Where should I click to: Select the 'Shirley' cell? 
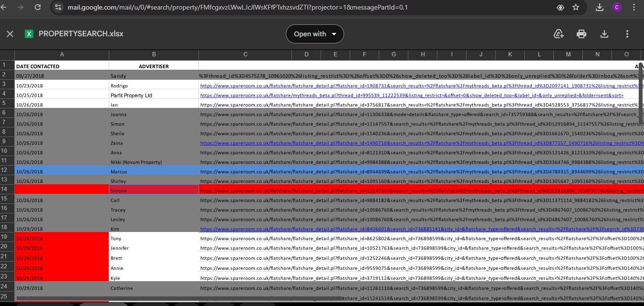pos(154,181)
